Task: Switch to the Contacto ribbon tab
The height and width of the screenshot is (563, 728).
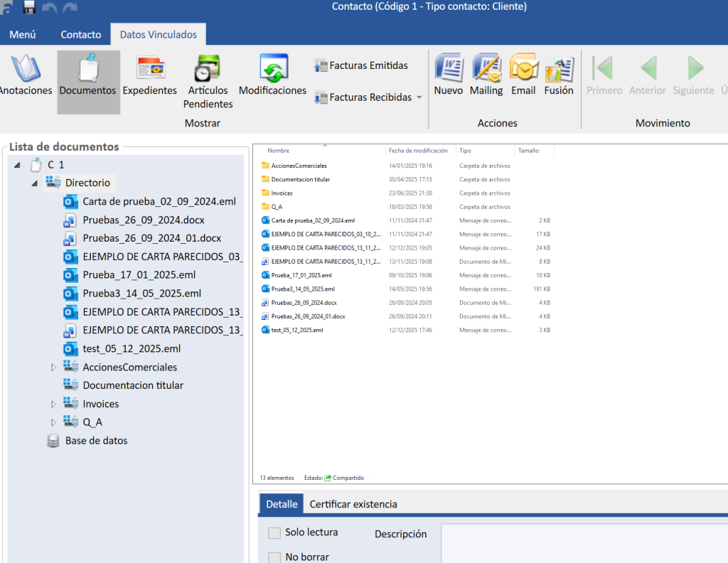Action: click(80, 34)
